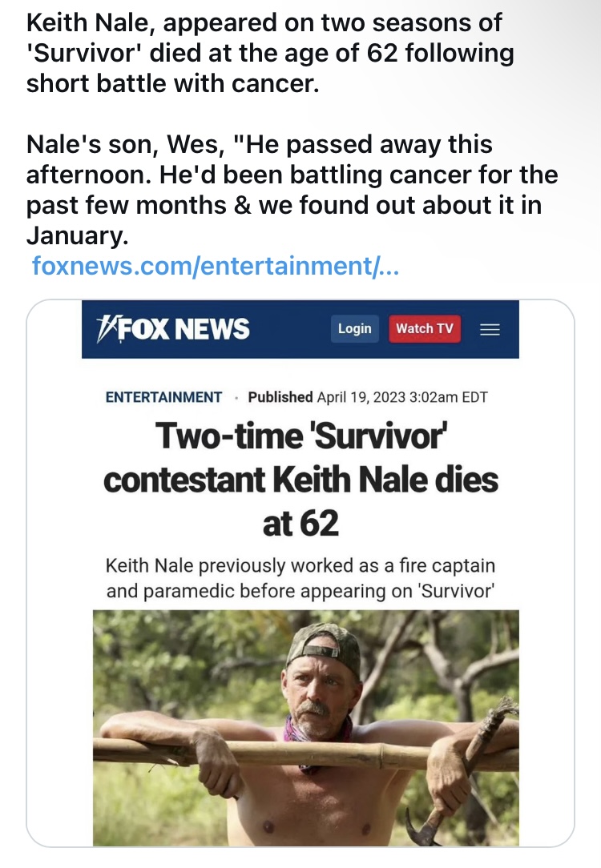
Task: Click the camo cap in the photo
Action: (x=325, y=641)
